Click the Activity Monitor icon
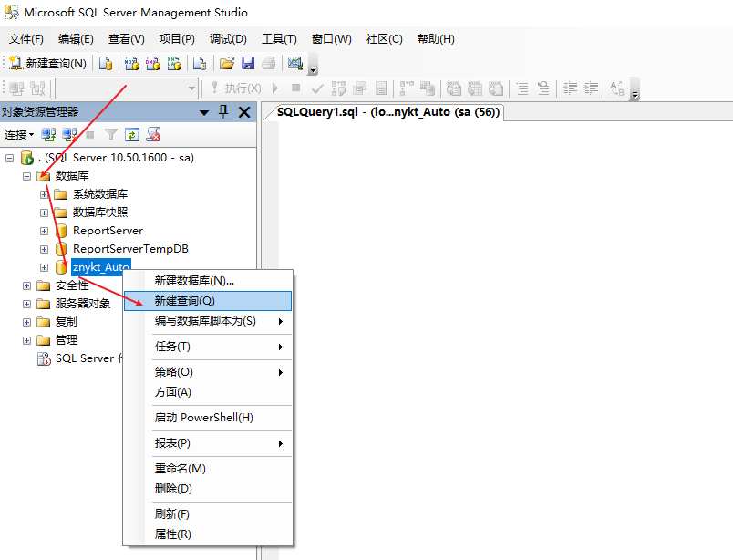The height and width of the screenshot is (560, 733). 295,63
